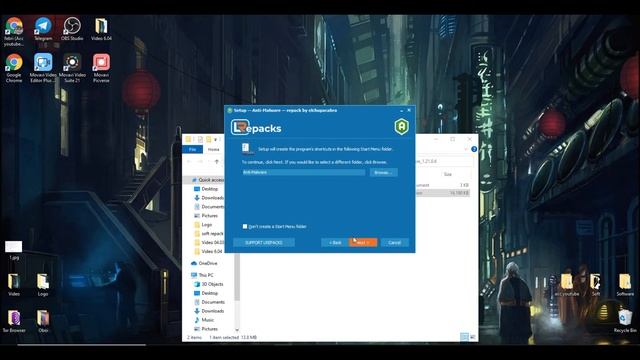Open Downloads under Quick access
This screenshot has height=360, width=640.
[209, 198]
